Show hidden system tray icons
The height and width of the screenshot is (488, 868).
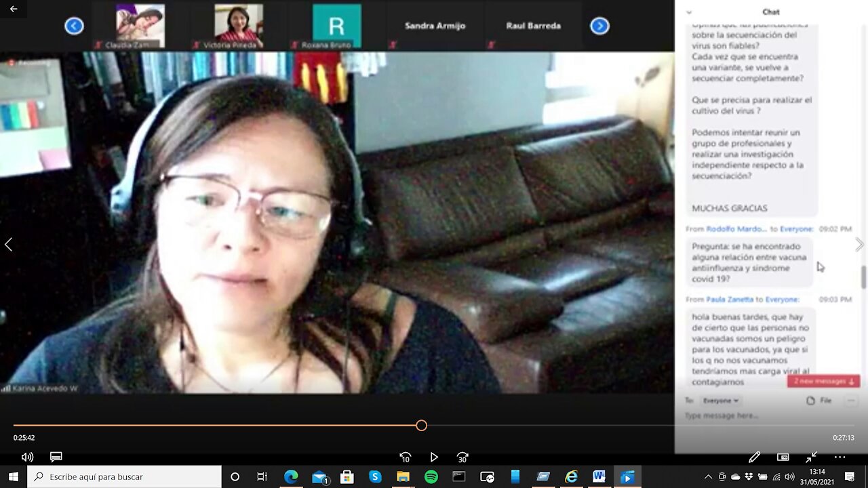point(708,476)
